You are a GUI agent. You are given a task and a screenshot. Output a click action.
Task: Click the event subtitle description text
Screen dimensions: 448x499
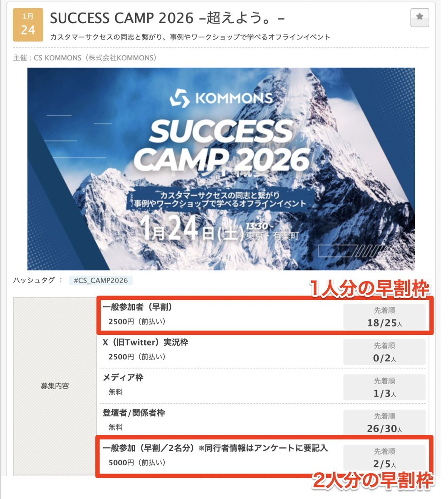190,37
